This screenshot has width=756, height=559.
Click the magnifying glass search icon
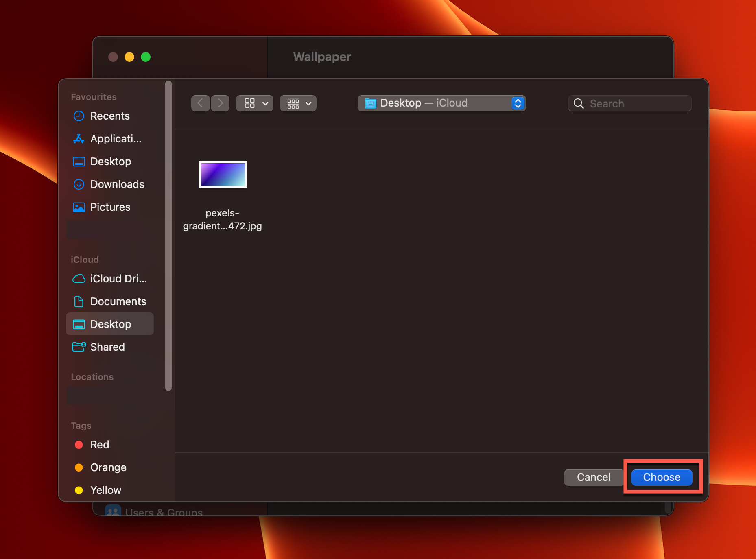(579, 103)
